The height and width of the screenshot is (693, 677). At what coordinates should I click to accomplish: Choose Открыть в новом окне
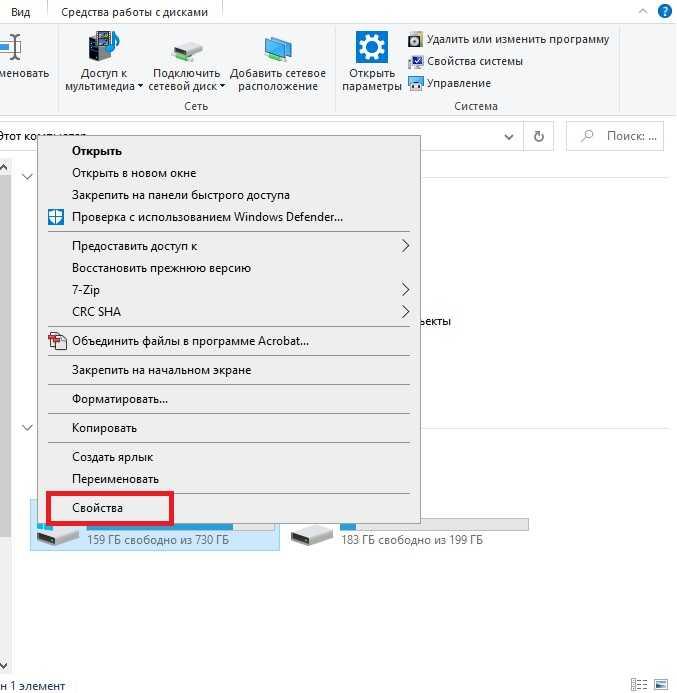point(229,173)
